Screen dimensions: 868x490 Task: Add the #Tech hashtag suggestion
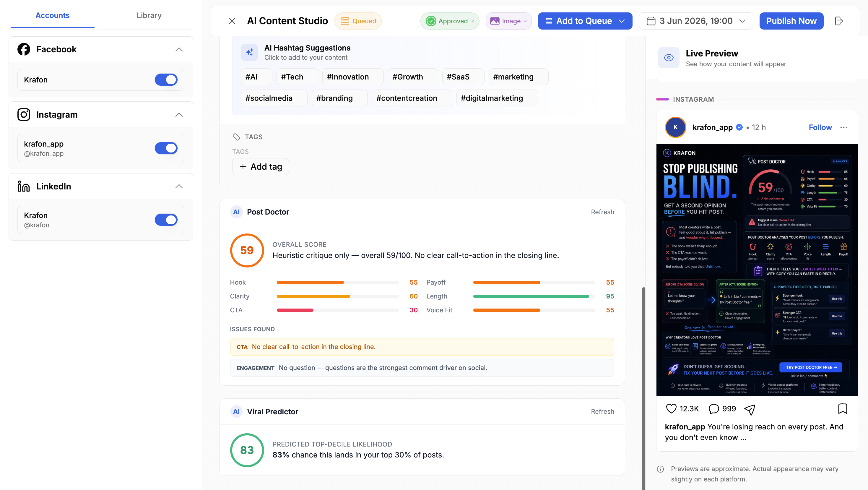297,77
